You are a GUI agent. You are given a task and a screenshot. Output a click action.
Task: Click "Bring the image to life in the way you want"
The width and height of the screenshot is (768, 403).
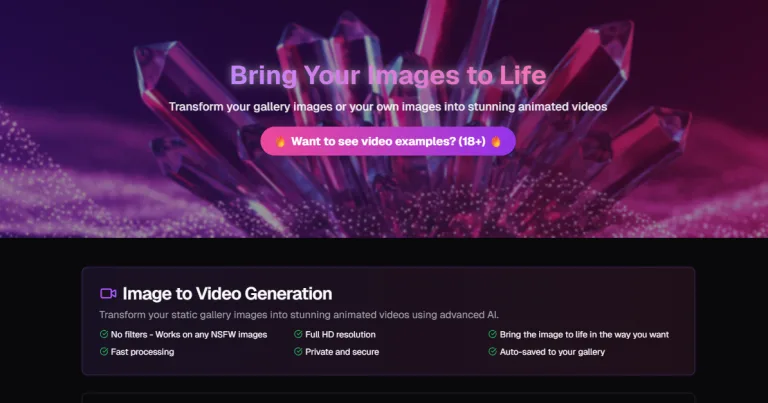click(585, 334)
